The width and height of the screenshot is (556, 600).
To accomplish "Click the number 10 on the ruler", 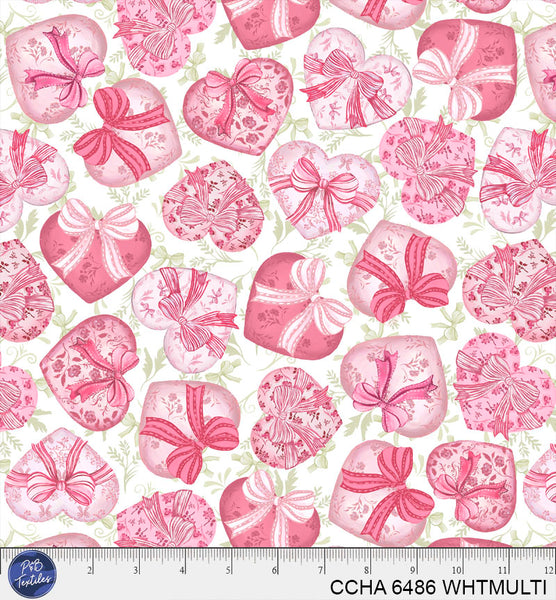I will 457,571.
